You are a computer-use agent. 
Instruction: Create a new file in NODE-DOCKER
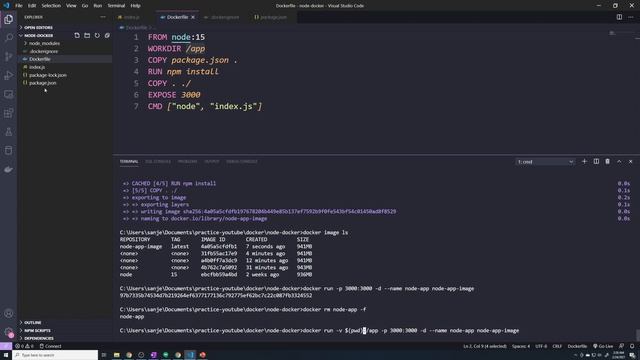click(x=77, y=36)
